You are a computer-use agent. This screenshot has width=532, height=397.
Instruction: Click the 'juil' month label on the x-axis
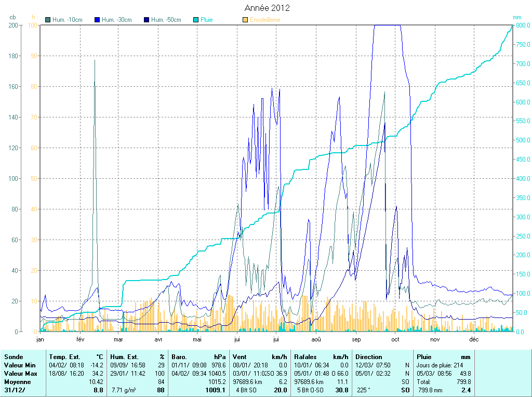(x=276, y=340)
